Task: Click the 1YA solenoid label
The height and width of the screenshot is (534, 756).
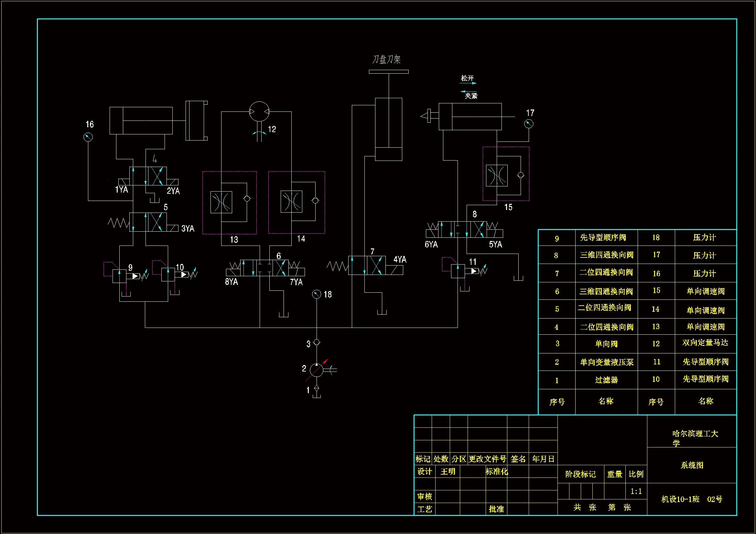Action: (121, 190)
